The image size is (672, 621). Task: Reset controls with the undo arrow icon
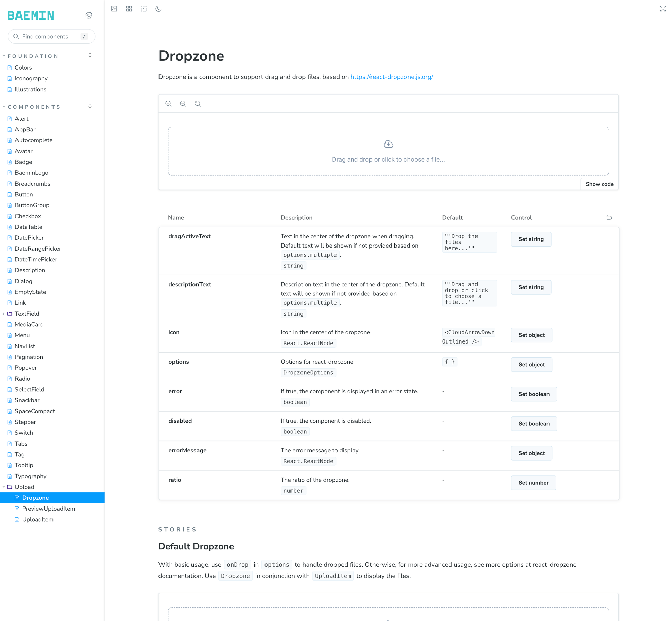point(609,217)
